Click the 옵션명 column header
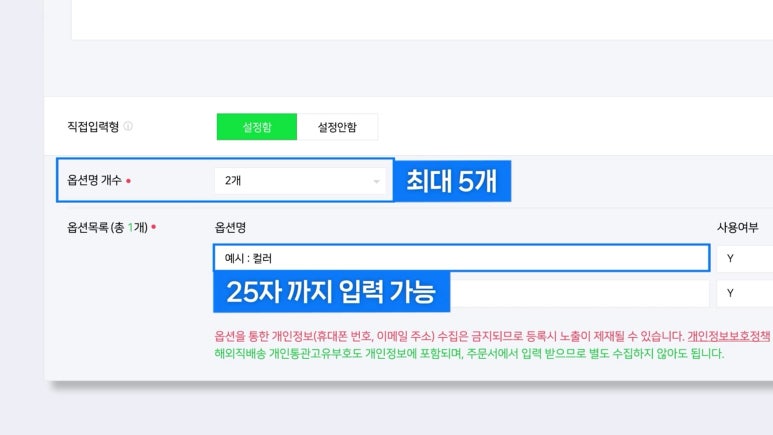The image size is (773, 435). tap(230, 227)
